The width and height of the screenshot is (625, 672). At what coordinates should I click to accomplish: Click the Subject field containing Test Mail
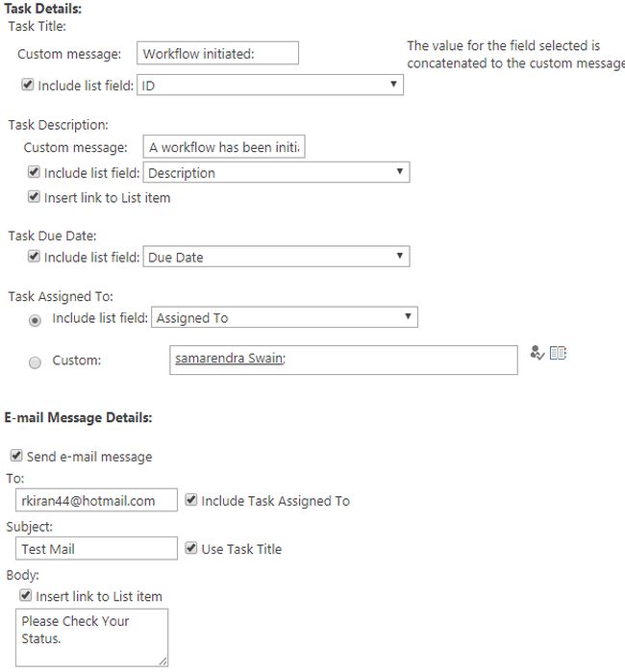coord(96,548)
